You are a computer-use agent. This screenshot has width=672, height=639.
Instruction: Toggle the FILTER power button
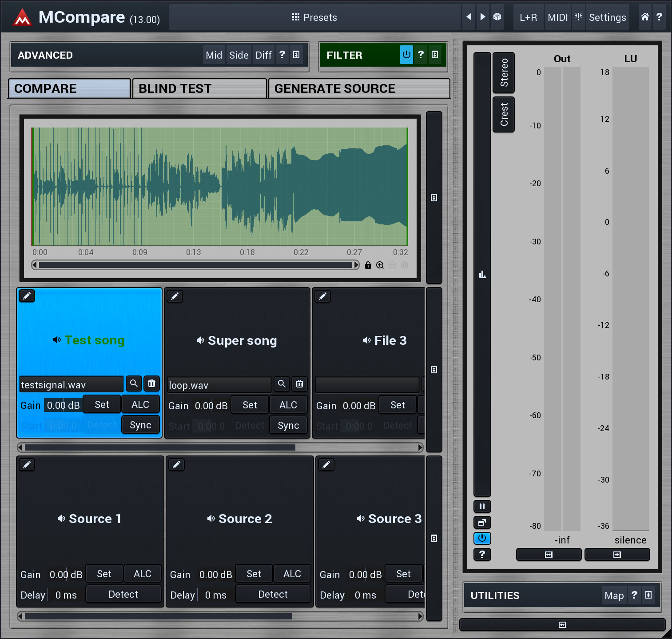406,55
